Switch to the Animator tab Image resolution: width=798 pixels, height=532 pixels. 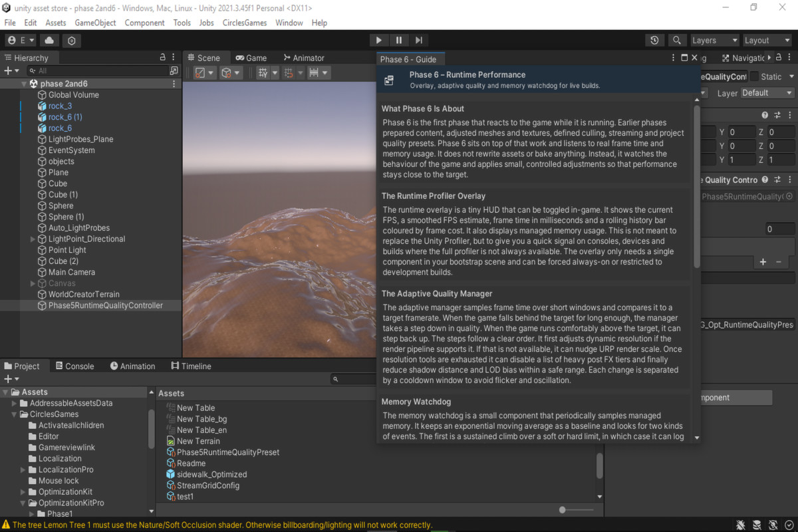click(304, 58)
